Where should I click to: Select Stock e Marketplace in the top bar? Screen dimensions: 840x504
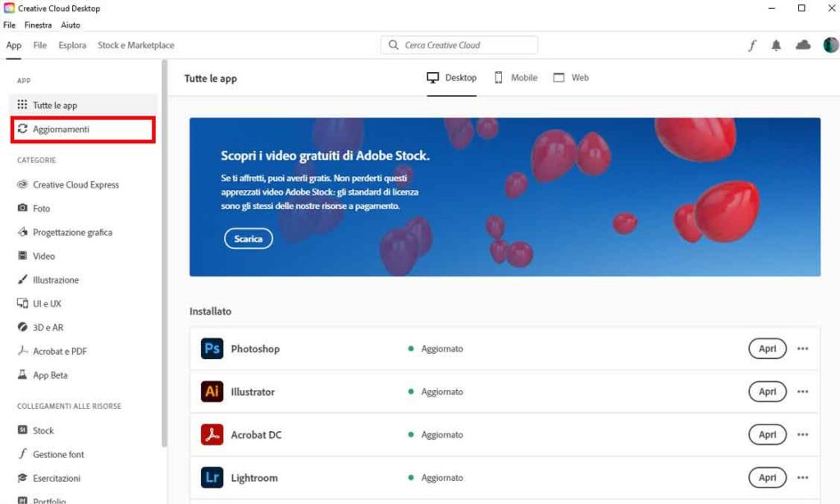point(135,45)
